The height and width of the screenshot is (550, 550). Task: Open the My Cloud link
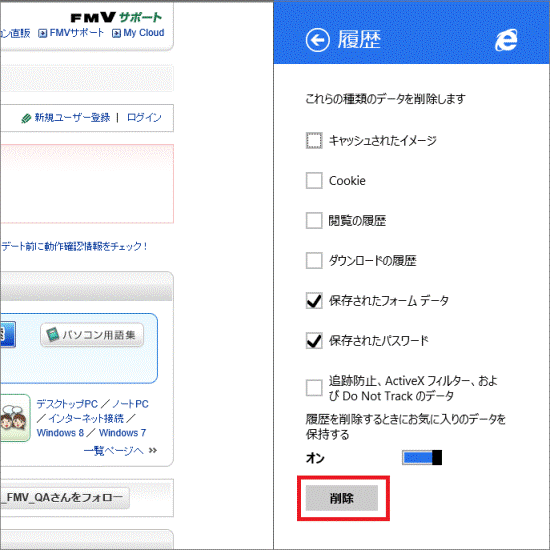[x=144, y=33]
